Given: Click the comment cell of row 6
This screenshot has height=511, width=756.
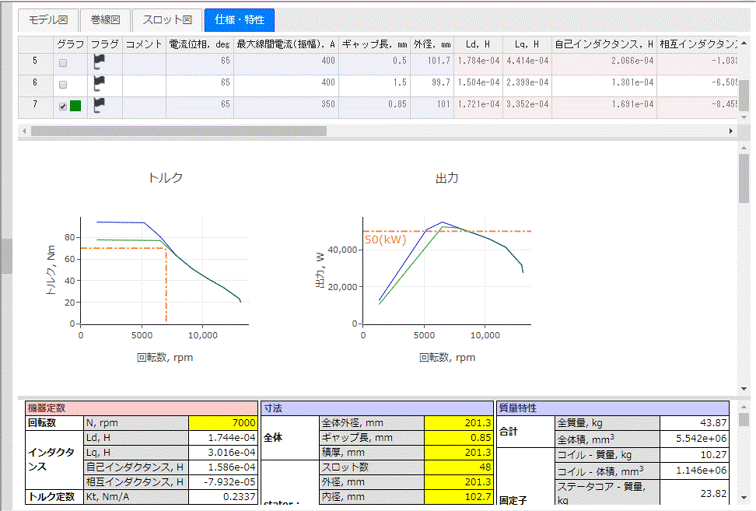Looking at the screenshot, I should [x=144, y=84].
